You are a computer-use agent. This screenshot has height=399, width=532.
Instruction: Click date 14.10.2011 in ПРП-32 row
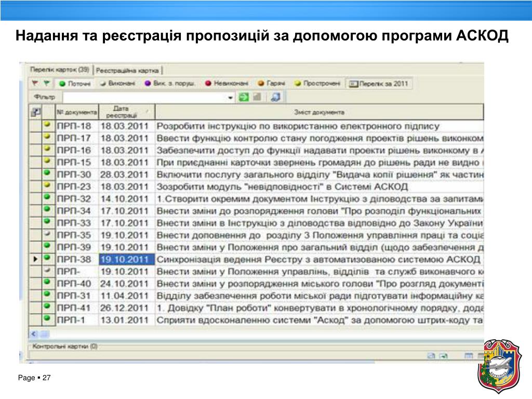click(125, 199)
